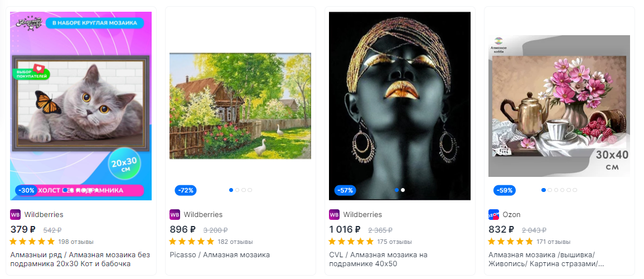Screen dimensions: 644x279
Task: Click the -72% discount badge
Action: coord(186,190)
